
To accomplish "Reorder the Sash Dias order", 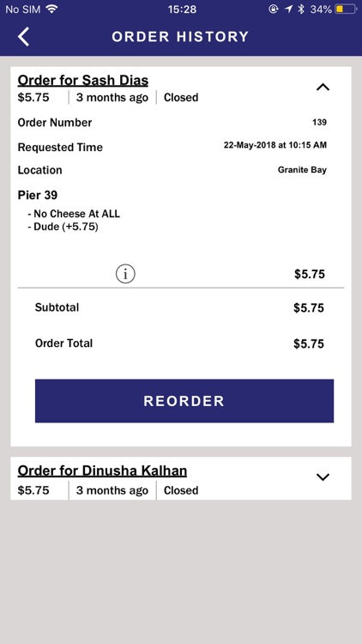I will coord(184,401).
